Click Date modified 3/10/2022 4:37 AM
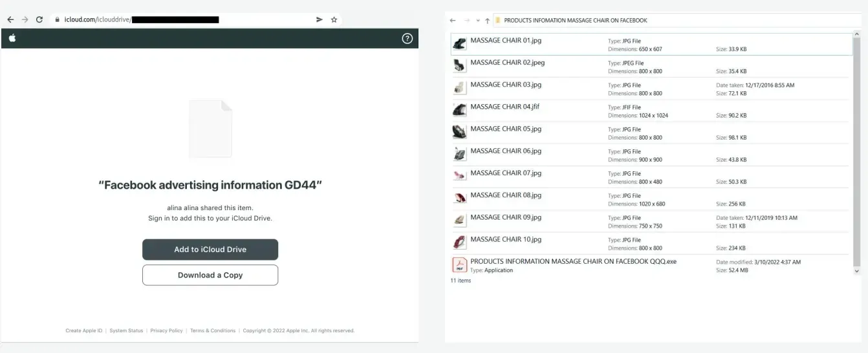The image size is (868, 353). (758, 262)
